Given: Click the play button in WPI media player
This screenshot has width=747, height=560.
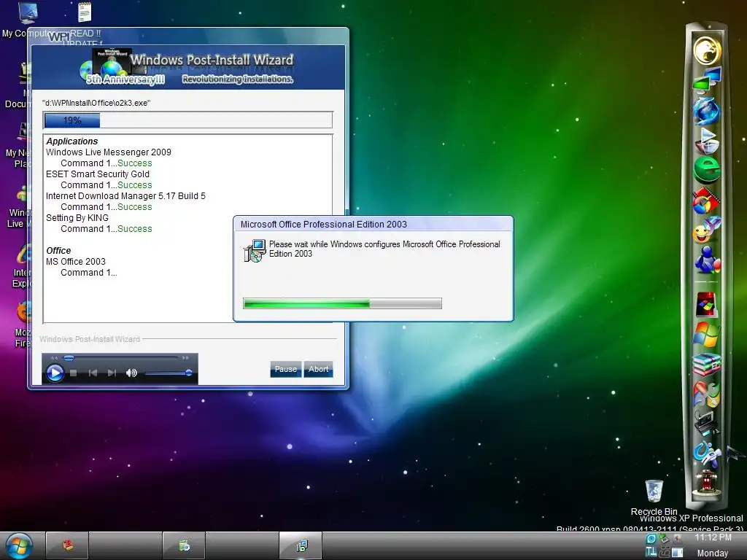Looking at the screenshot, I should (55, 373).
